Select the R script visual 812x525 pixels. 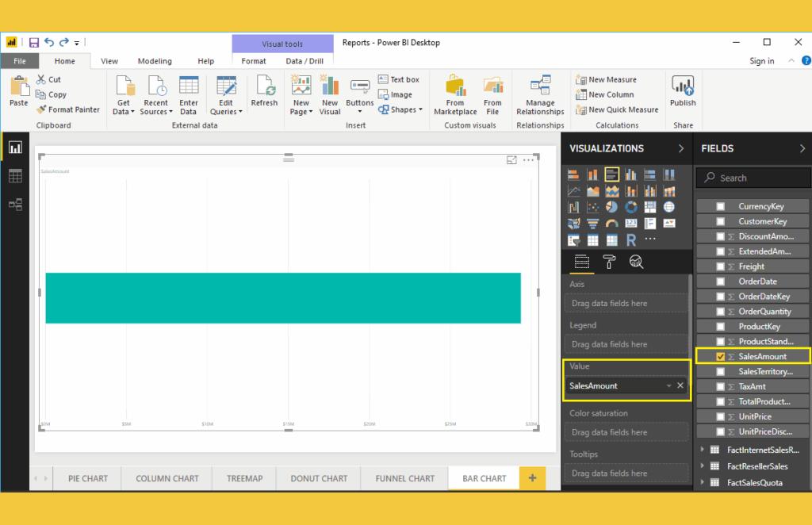point(630,240)
